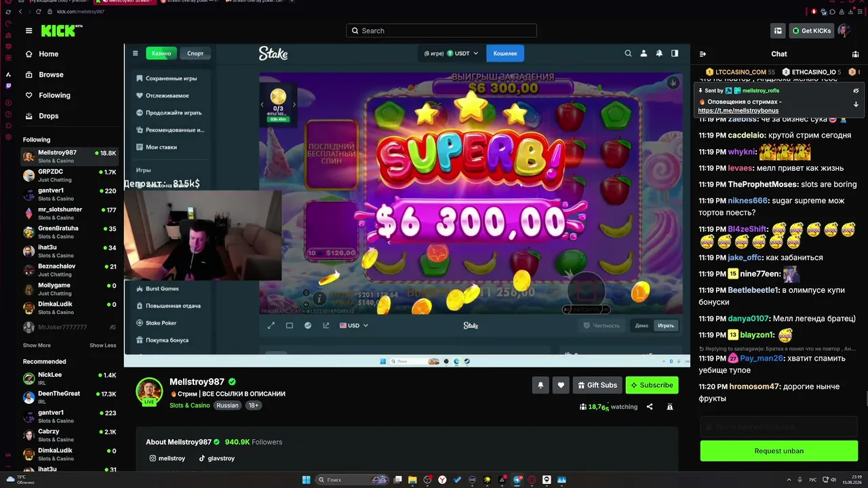Open Stake live stats chart icon
Image resolution: width=868 pixels, height=488 pixels.
pyautogui.click(x=308, y=325)
